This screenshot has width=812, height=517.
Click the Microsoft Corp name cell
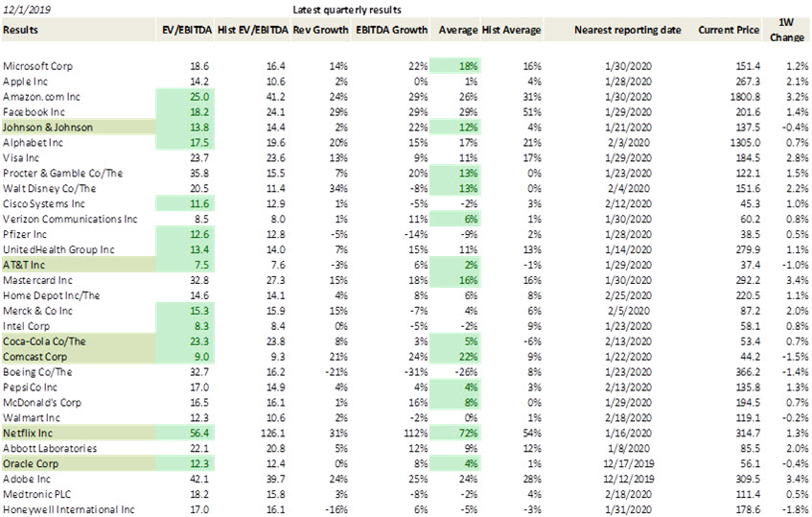(x=37, y=66)
